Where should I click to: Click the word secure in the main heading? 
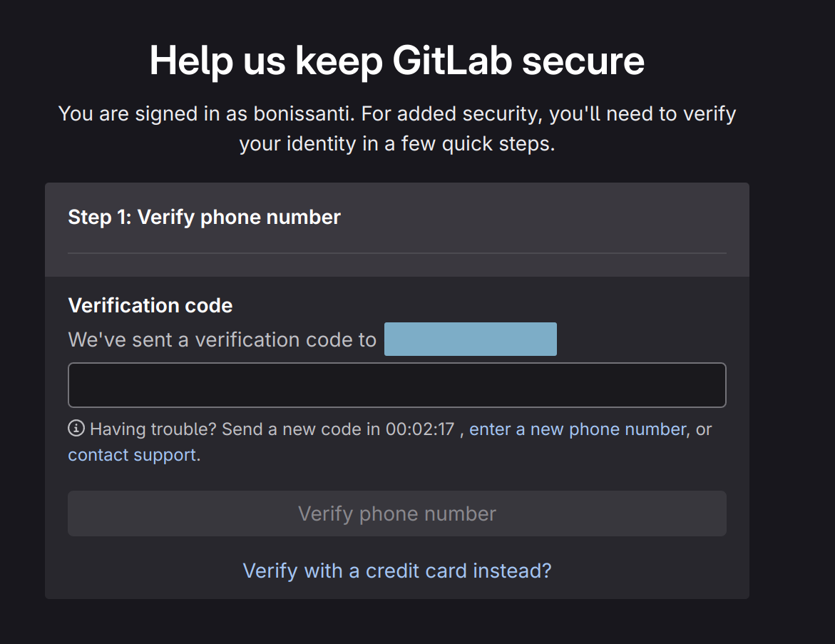583,61
